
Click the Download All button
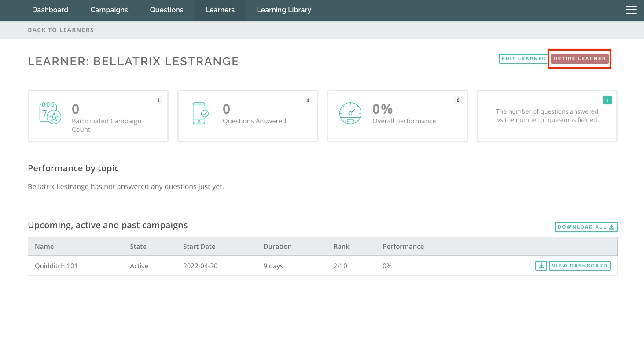586,227
